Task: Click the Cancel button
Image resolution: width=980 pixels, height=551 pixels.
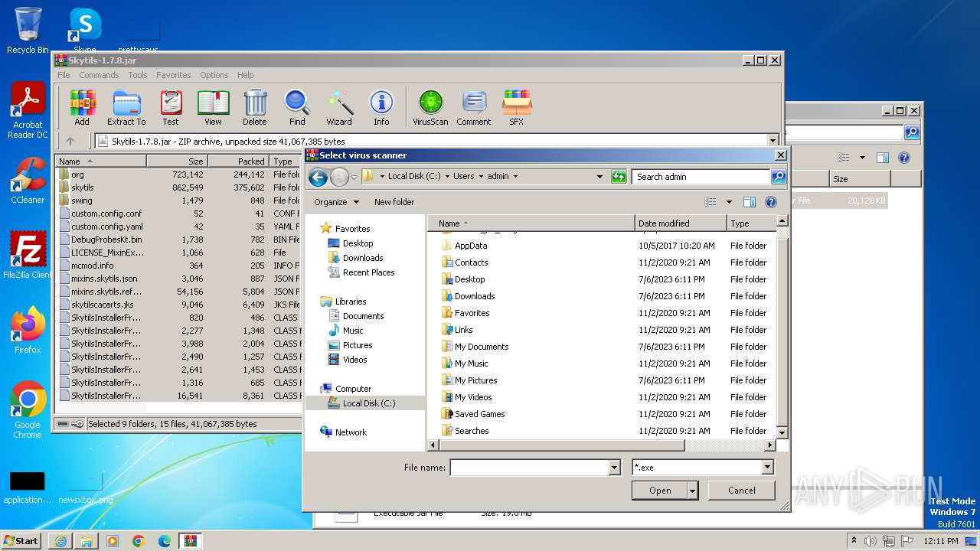Action: (742, 491)
